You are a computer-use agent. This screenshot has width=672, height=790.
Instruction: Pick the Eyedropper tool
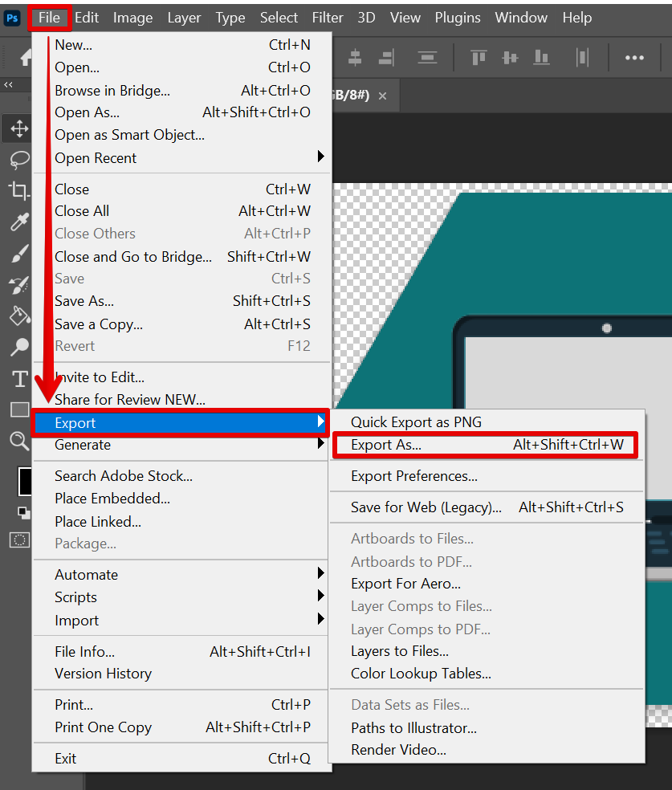pos(18,222)
